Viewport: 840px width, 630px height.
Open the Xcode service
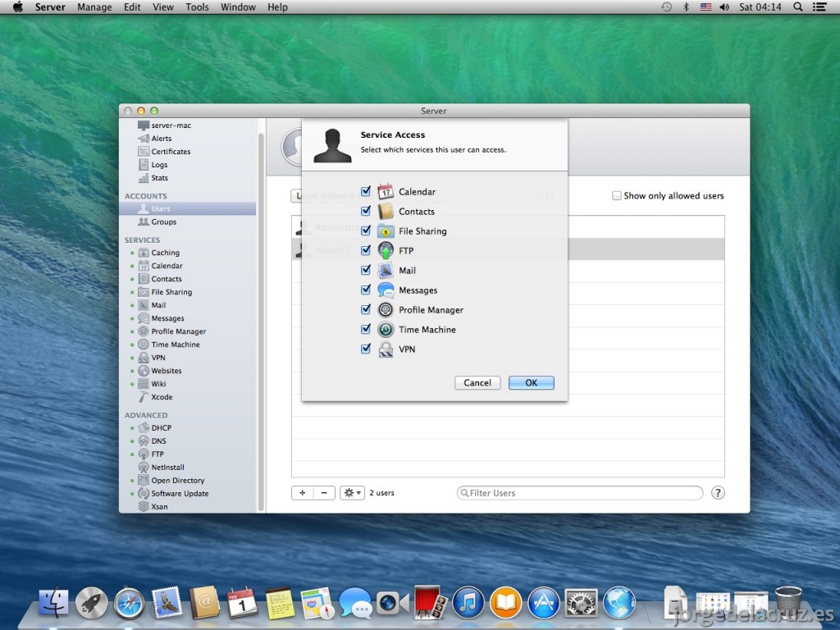coord(155,397)
